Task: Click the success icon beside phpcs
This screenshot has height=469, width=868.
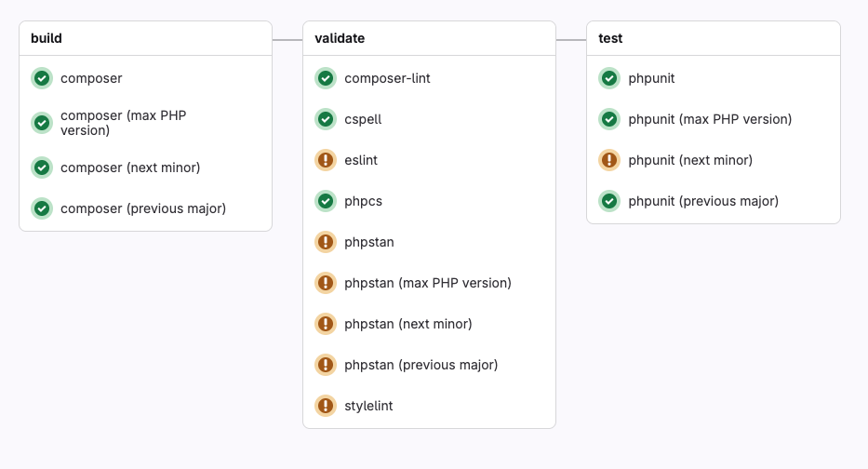Action: click(x=326, y=201)
